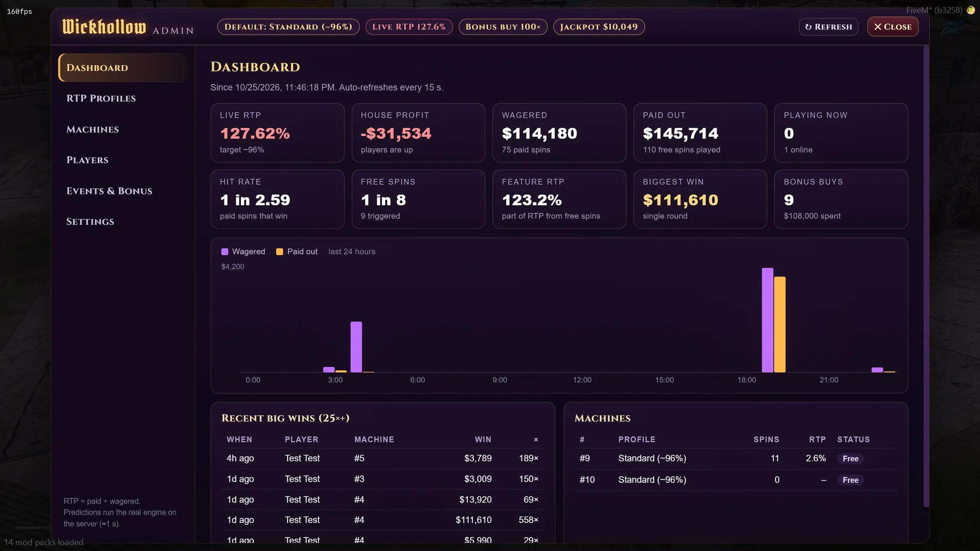Click the Bonus Buys card
Image resolution: width=980 pixels, height=551 pixels.
pyautogui.click(x=841, y=199)
